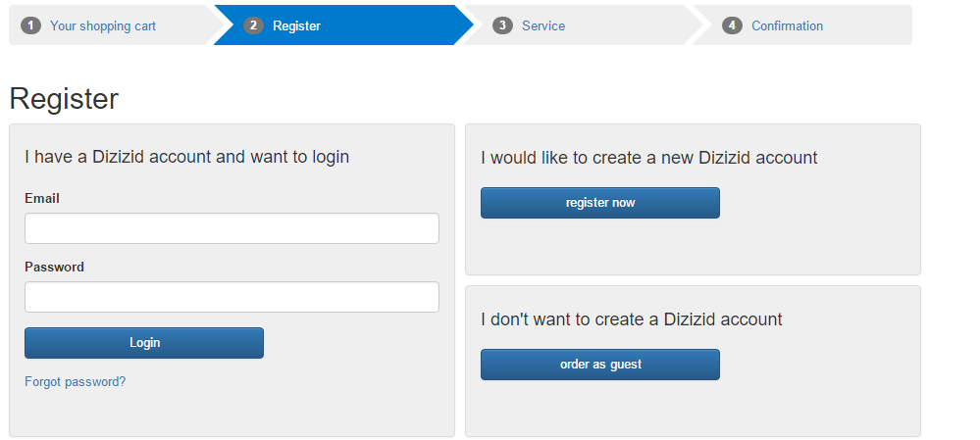Screen dimensions: 980x440
Task: Focus the Password input field
Action: coord(232,297)
